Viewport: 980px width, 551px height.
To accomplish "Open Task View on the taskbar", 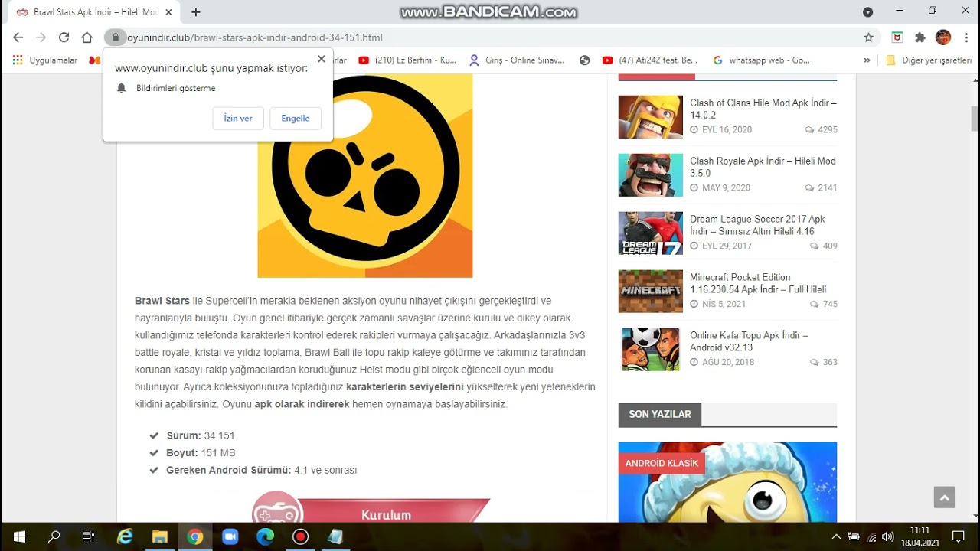I will [x=88, y=537].
